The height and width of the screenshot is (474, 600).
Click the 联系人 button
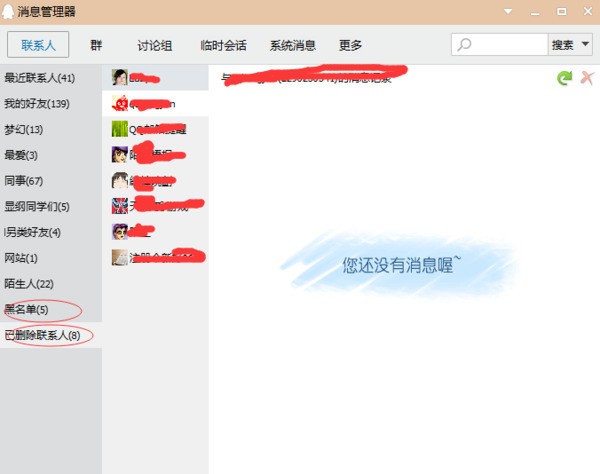[37, 45]
